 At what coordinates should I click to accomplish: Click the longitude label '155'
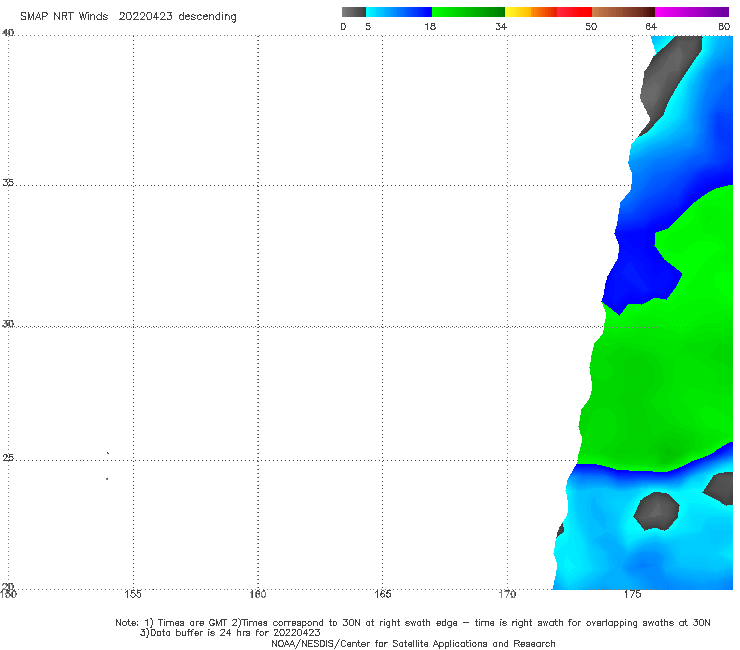tap(133, 594)
